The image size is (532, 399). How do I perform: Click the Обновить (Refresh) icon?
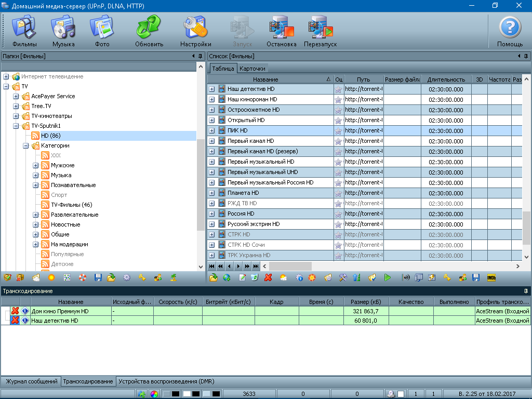[149, 31]
